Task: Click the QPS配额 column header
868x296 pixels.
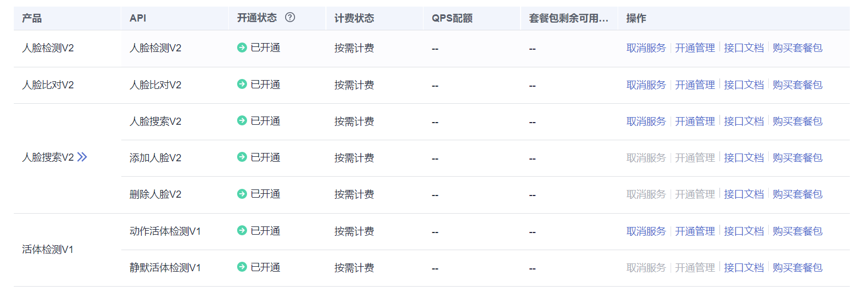Action: click(452, 18)
